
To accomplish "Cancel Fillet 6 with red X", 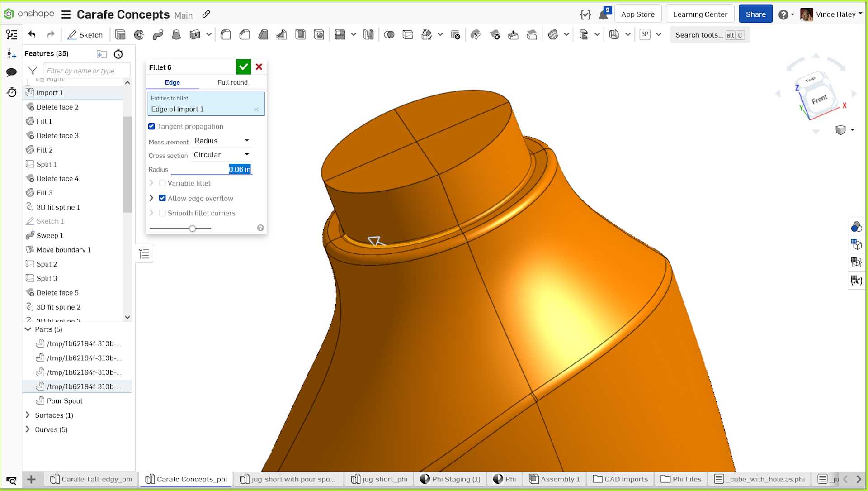I will [259, 67].
